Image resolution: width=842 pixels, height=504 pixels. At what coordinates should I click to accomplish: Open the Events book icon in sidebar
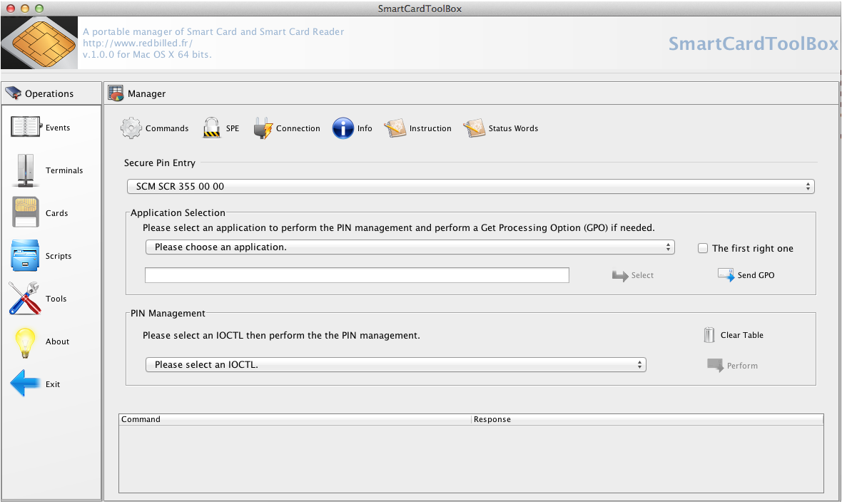tap(26, 127)
